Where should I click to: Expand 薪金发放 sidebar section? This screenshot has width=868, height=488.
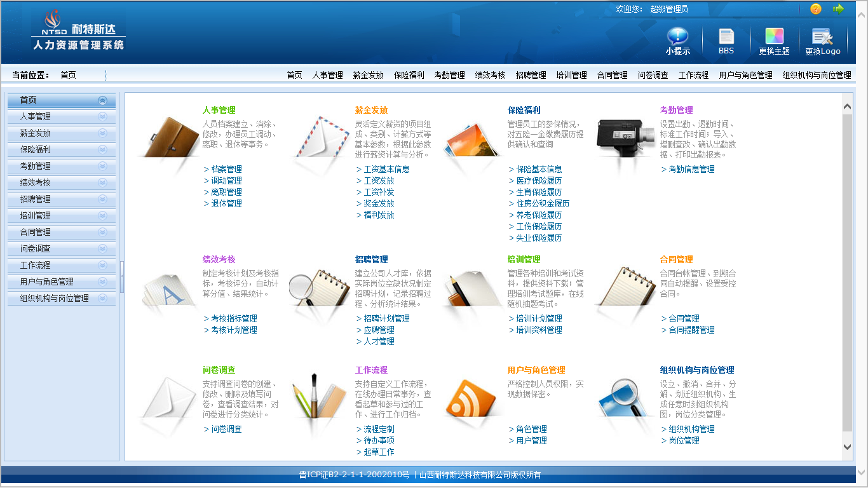pyautogui.click(x=102, y=133)
